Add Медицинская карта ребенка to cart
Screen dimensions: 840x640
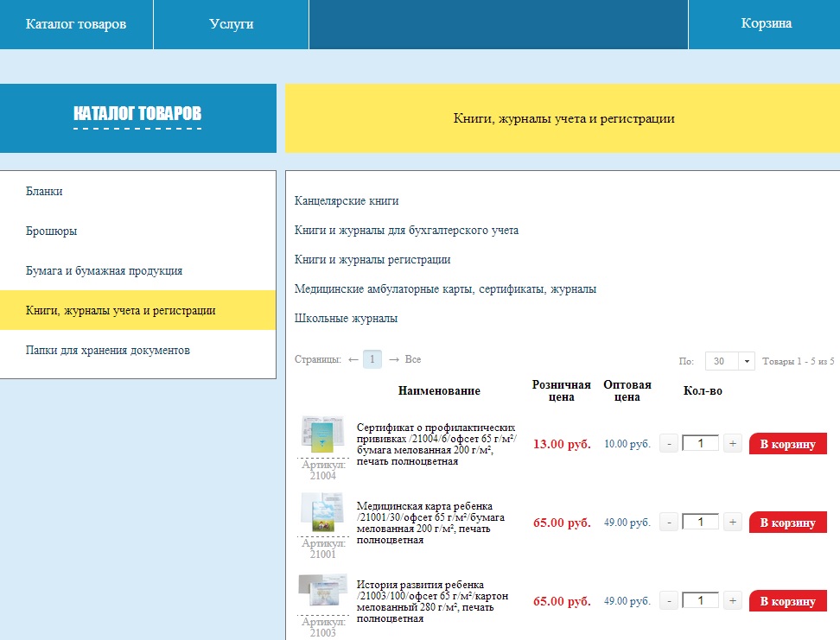(787, 523)
